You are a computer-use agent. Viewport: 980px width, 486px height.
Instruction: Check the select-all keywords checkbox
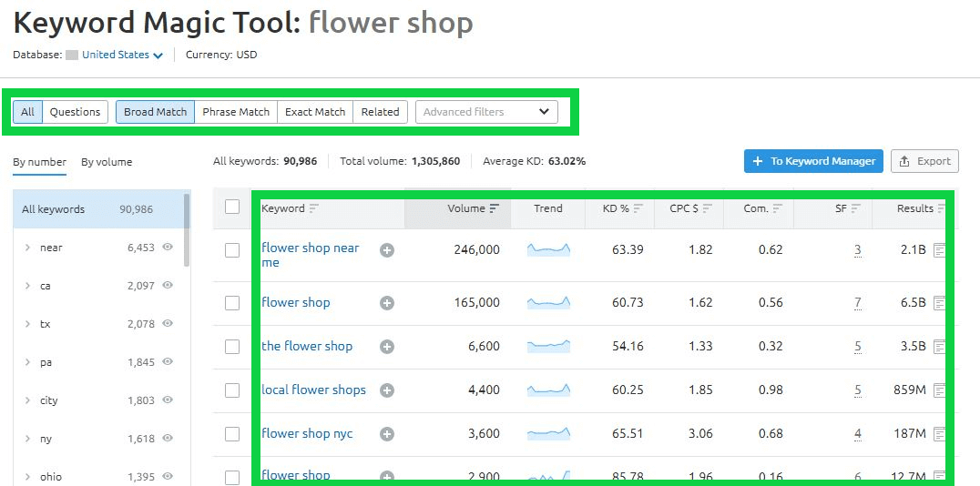tap(232, 207)
